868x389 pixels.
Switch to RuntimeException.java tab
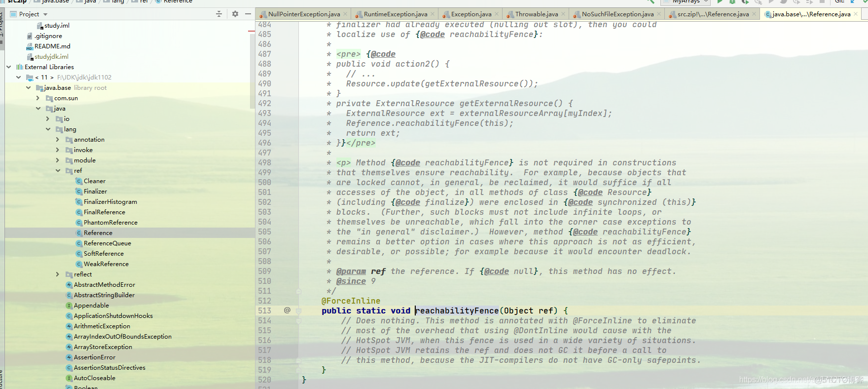[x=396, y=14]
